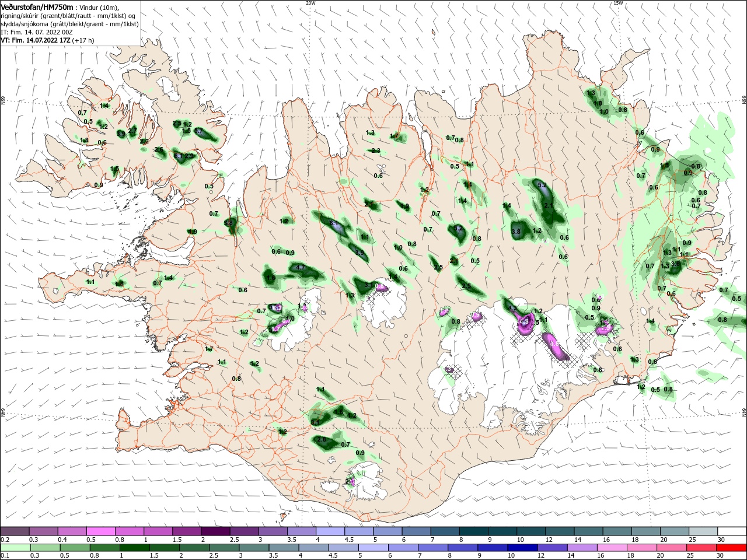
Task: Click pale grey snow-scale swatch starting at 25
Action: (703, 531)
